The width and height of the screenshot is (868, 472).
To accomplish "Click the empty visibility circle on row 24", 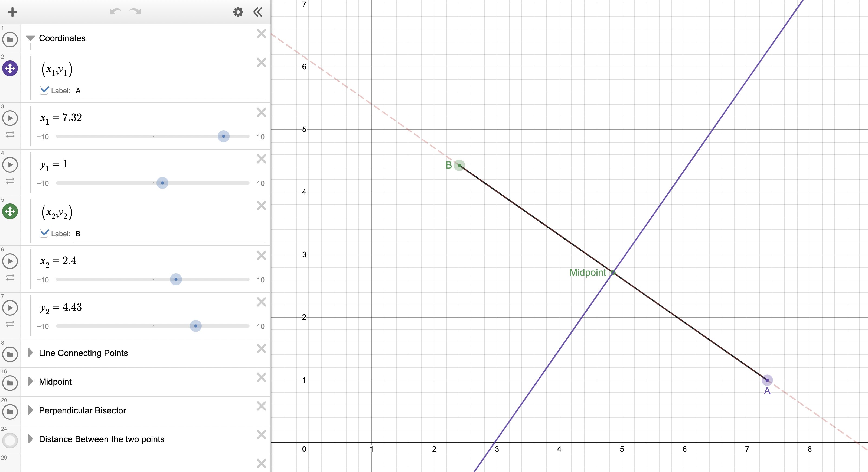I will pyautogui.click(x=9, y=441).
